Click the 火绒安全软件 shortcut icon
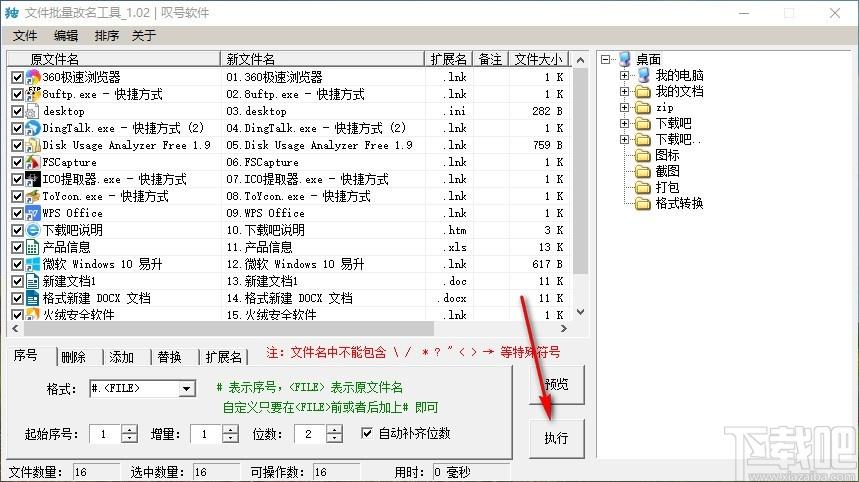 pos(33,314)
